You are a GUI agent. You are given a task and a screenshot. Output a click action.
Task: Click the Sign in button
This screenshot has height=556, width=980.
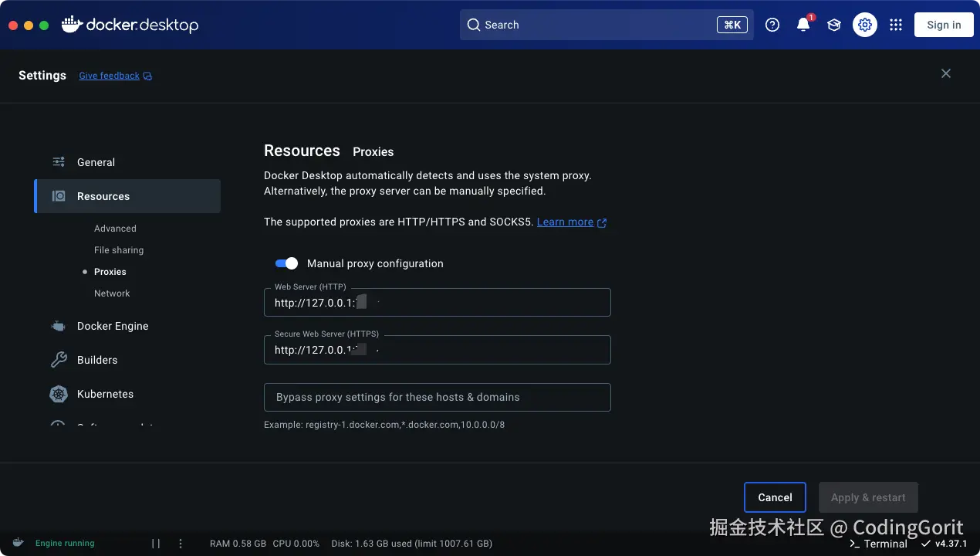coord(944,25)
